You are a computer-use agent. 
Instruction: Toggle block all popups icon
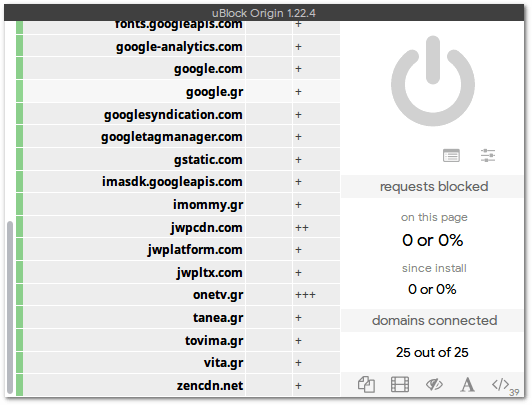tap(366, 385)
